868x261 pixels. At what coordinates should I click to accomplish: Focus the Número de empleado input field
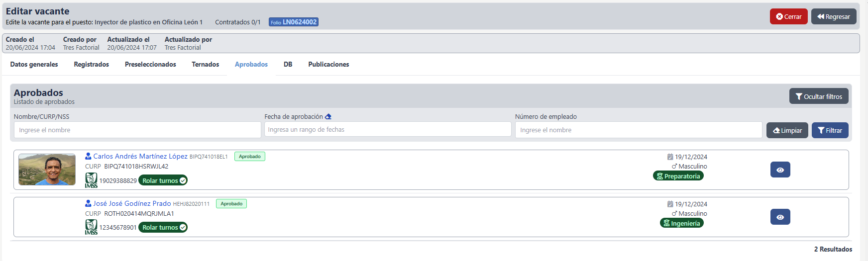pos(639,130)
